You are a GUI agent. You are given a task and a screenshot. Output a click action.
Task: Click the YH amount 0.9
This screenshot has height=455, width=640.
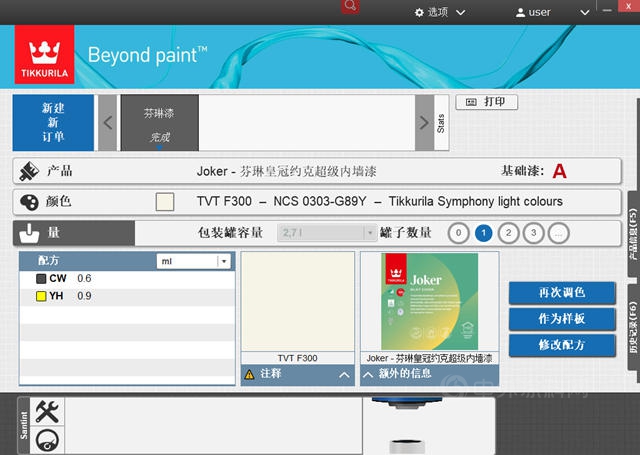pos(84,296)
